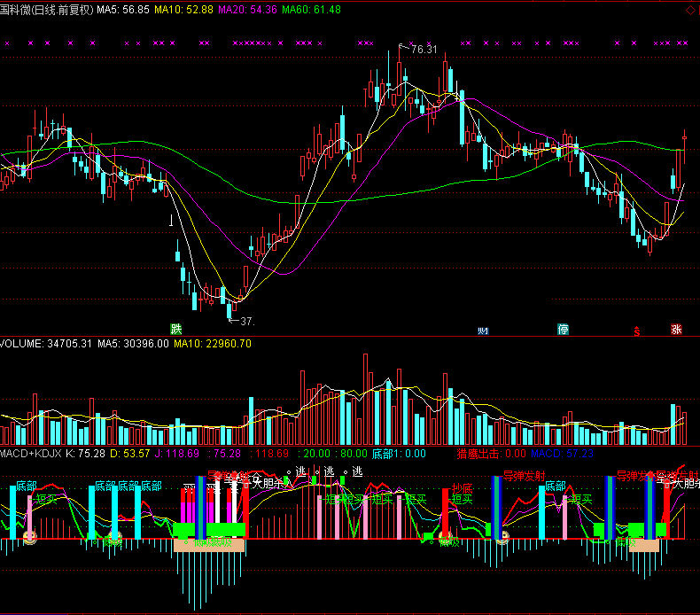Click the 底部1: 0.00 label

(x=399, y=454)
